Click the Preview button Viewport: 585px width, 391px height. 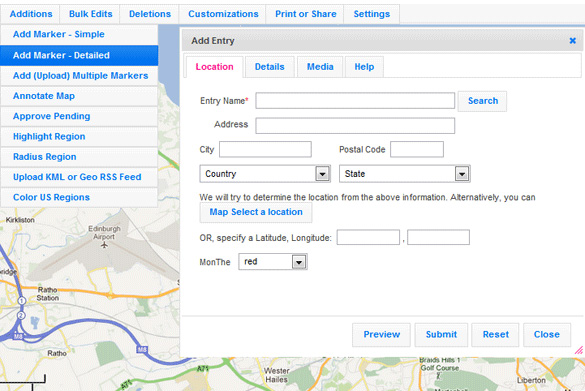381,334
